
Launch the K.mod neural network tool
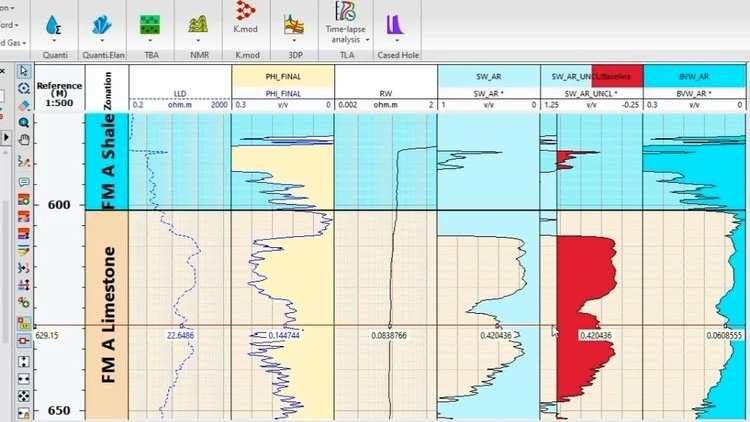(x=243, y=14)
